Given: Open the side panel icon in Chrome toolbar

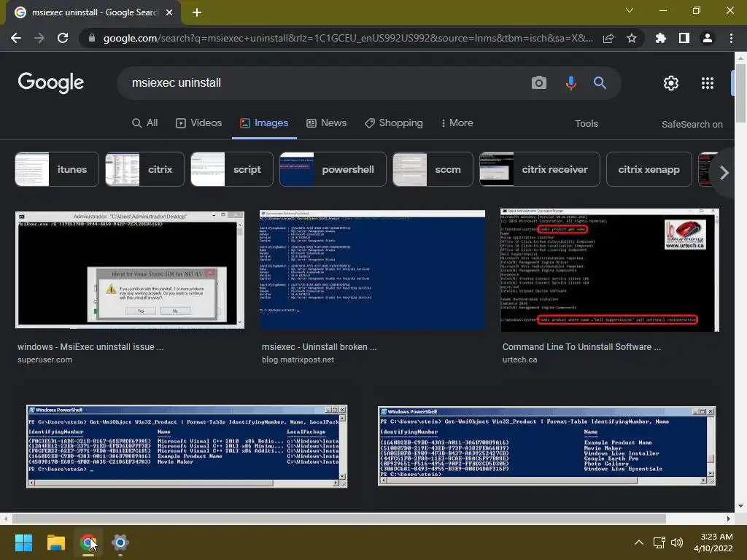Looking at the screenshot, I should tap(684, 38).
